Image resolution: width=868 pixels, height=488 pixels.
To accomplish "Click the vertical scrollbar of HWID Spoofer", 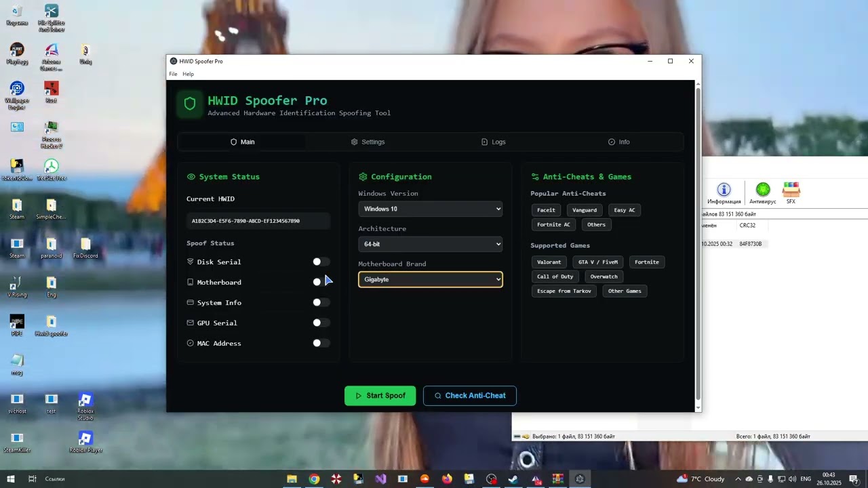I will tap(698, 244).
